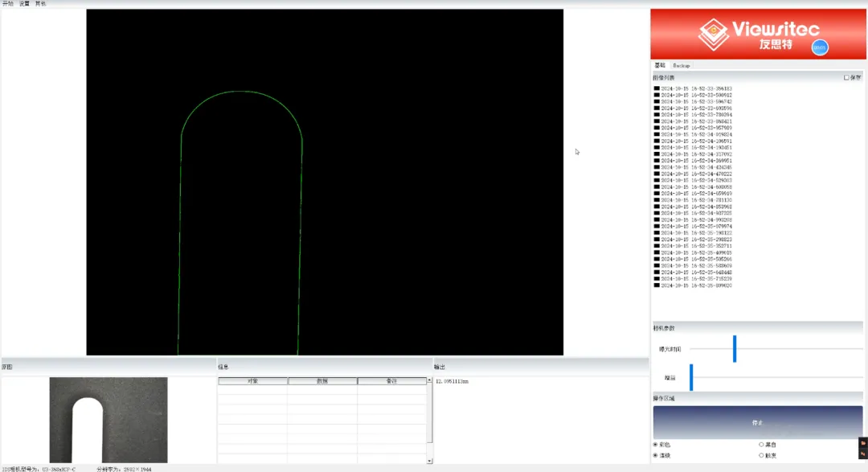The height and width of the screenshot is (472, 868).
Task: Click the 对象 column header
Action: [x=253, y=381]
